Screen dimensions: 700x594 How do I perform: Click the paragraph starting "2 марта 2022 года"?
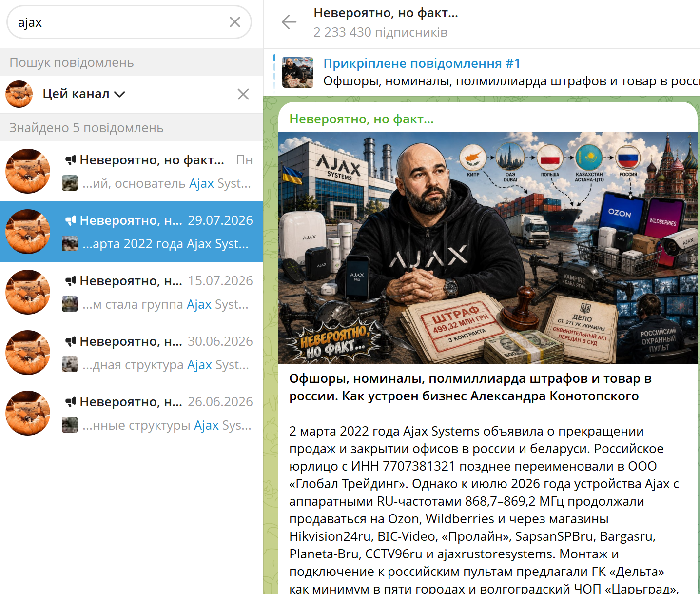point(484,510)
